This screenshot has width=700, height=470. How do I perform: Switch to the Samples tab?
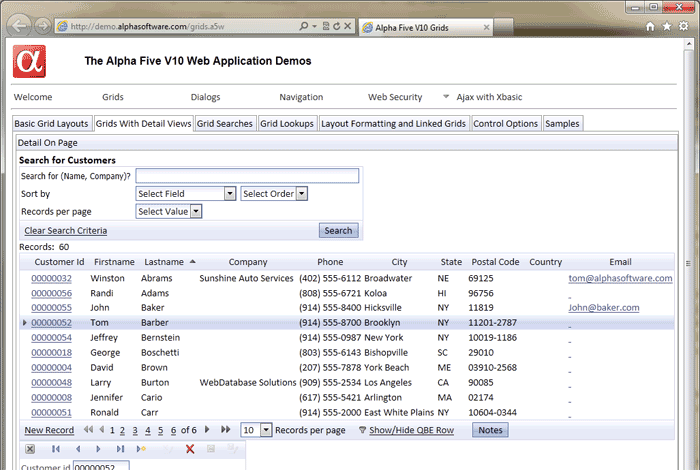tap(562, 124)
